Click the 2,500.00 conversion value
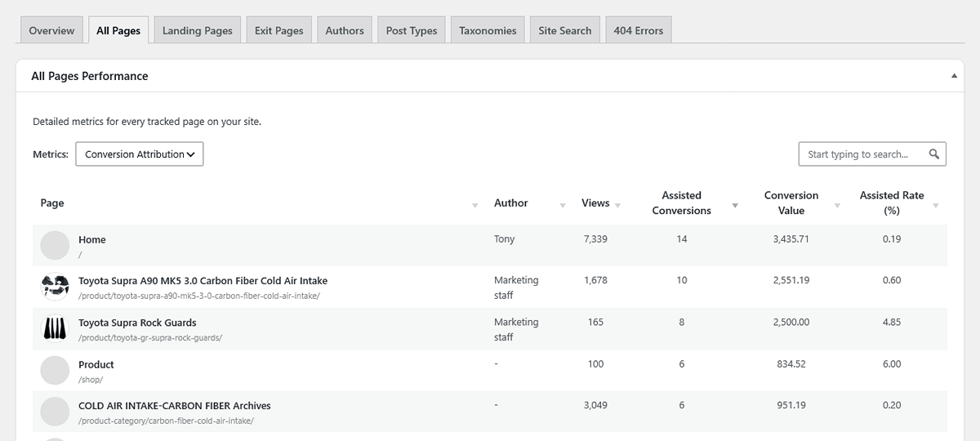 (791, 322)
